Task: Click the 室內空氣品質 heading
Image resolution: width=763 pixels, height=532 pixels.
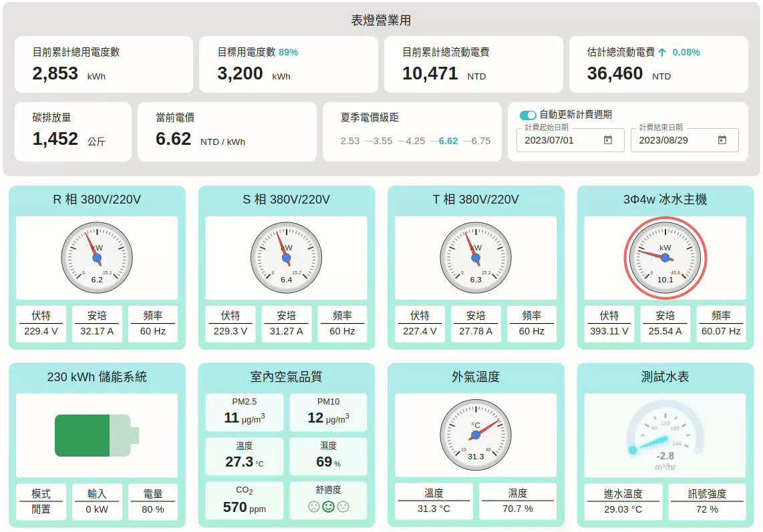Action: [x=286, y=377]
